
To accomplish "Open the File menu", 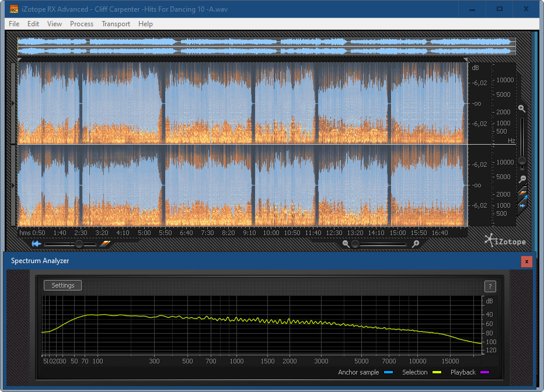I will click(14, 24).
